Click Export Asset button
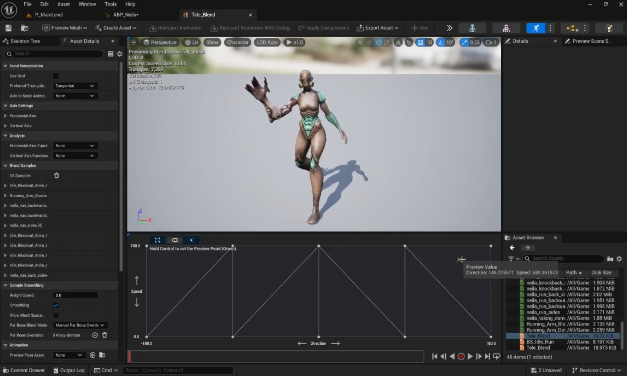The image size is (627, 376). click(377, 28)
